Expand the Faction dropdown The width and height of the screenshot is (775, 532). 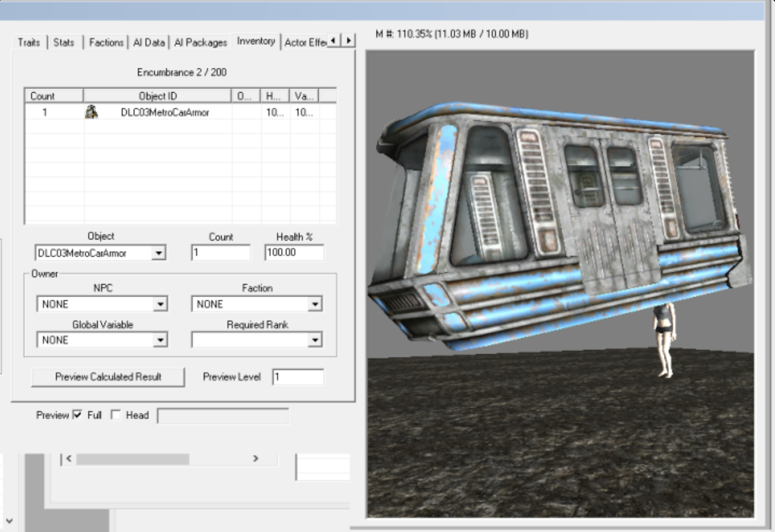[x=315, y=304]
